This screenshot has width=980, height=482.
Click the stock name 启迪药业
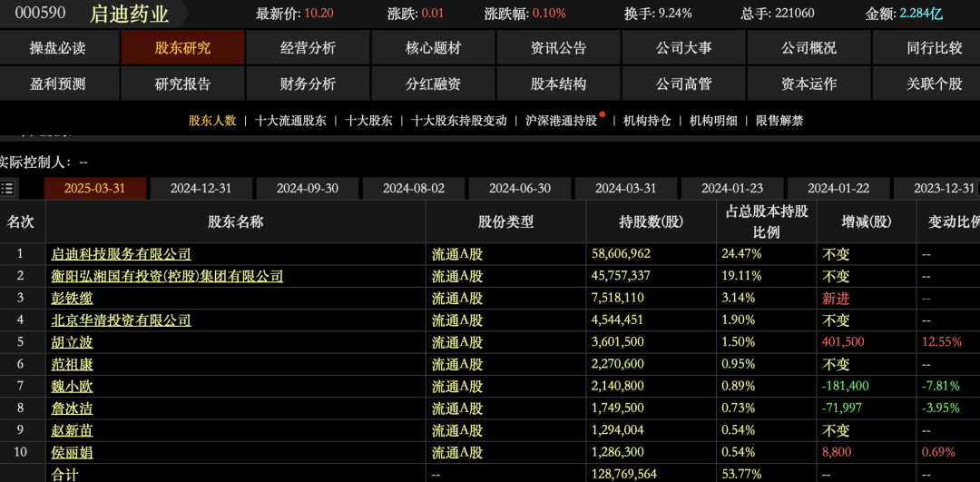click(130, 14)
